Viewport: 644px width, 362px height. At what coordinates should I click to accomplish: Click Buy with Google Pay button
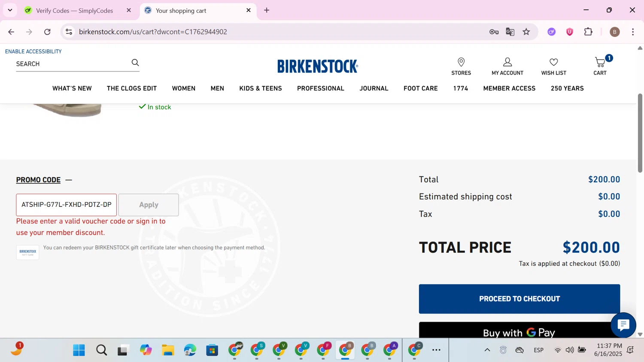[519, 330]
